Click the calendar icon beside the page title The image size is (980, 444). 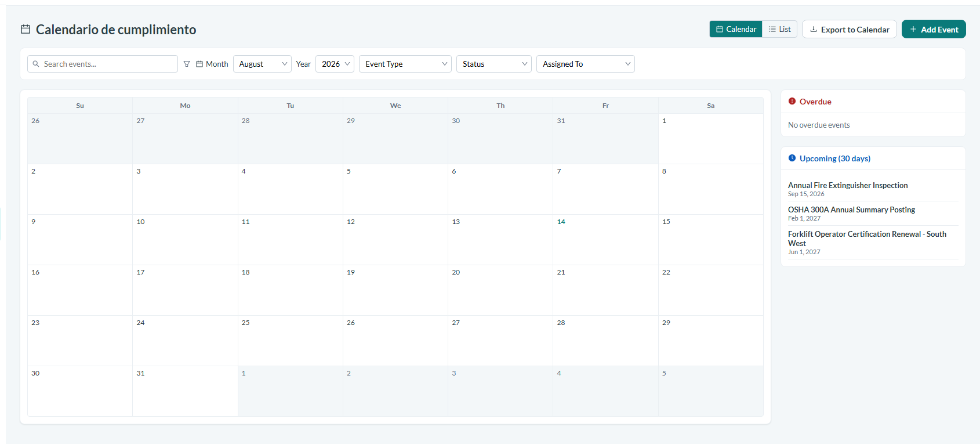26,29
